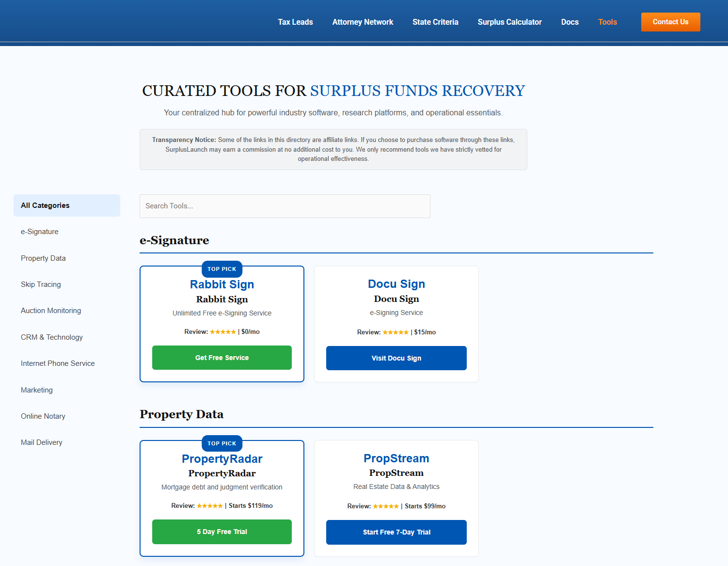728x566 pixels.
Task: Select Docs in the navigation bar
Action: (570, 22)
